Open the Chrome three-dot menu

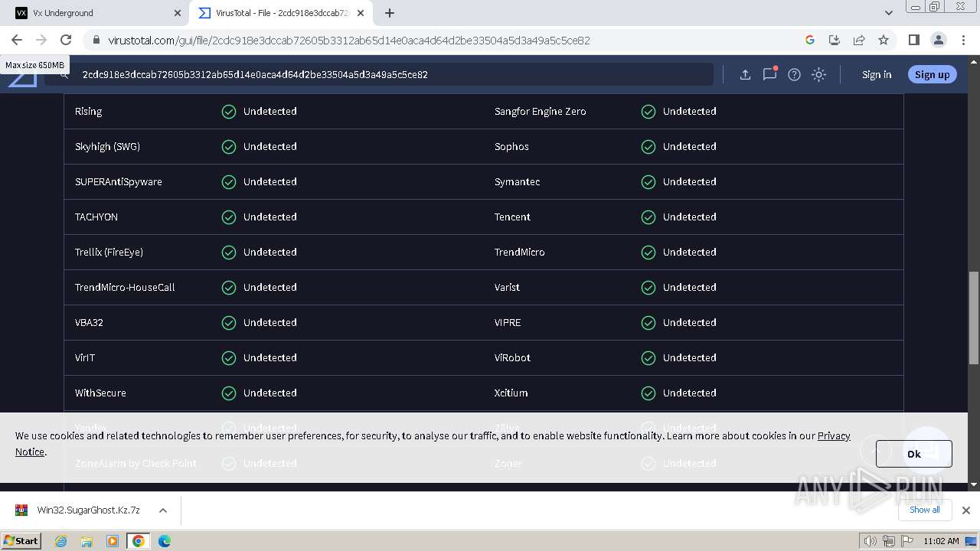tap(962, 40)
